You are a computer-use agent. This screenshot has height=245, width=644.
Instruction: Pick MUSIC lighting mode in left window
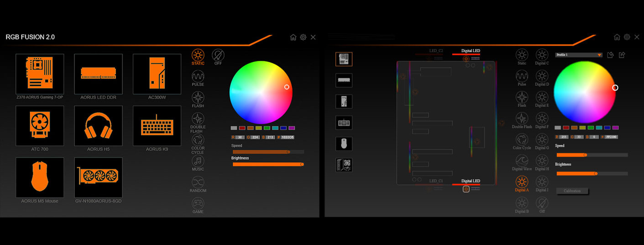[198, 163]
